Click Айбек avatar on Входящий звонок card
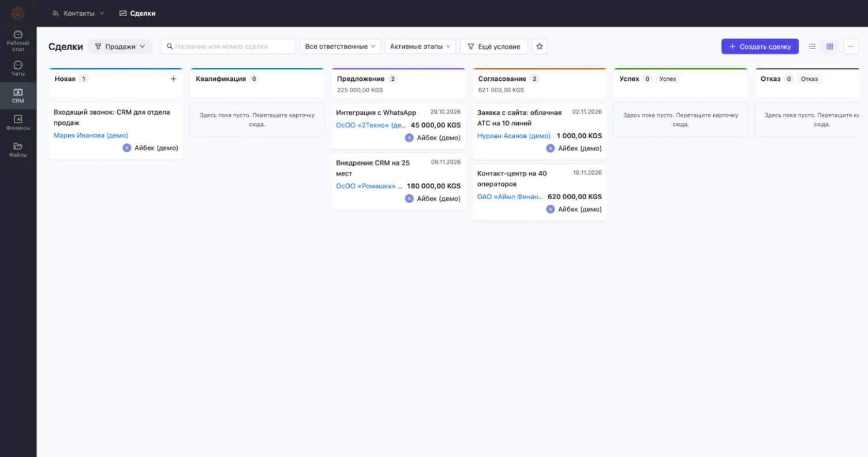Screen dimensions: 868x457 (x=127, y=148)
